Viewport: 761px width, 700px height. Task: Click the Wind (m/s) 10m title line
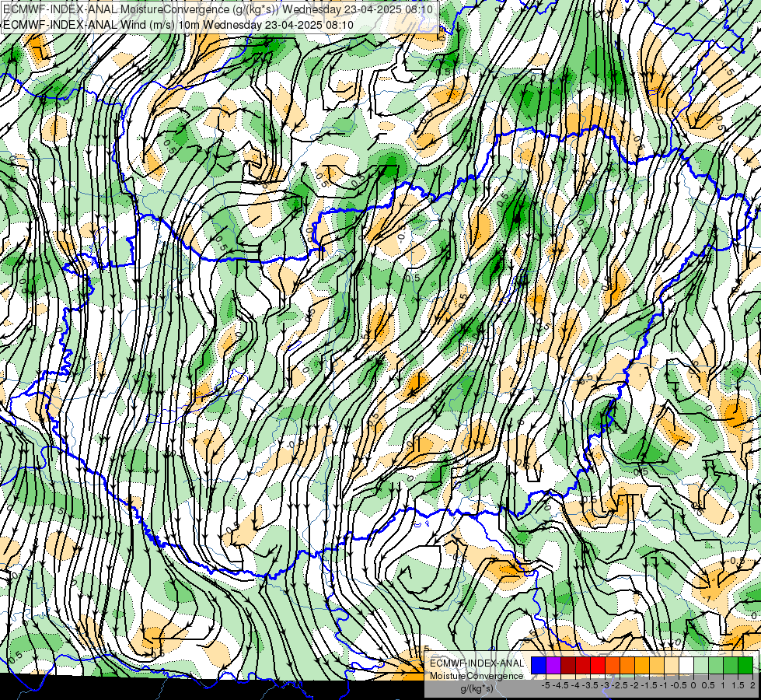(178, 25)
